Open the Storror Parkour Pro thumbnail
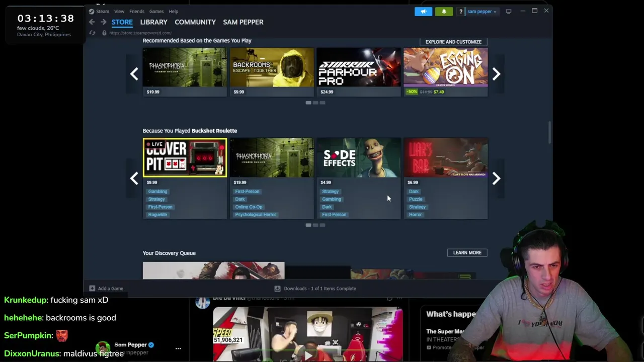The width and height of the screenshot is (644, 362). click(359, 67)
